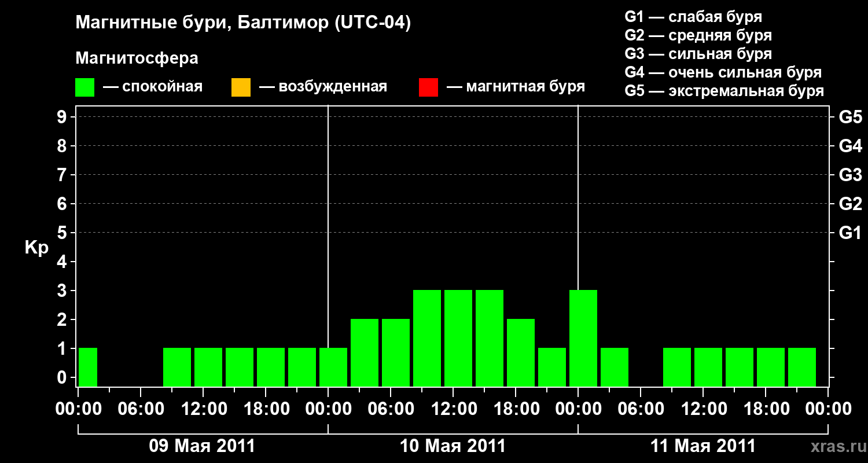Click the '06:00' time label for 09 Мая

(x=141, y=409)
